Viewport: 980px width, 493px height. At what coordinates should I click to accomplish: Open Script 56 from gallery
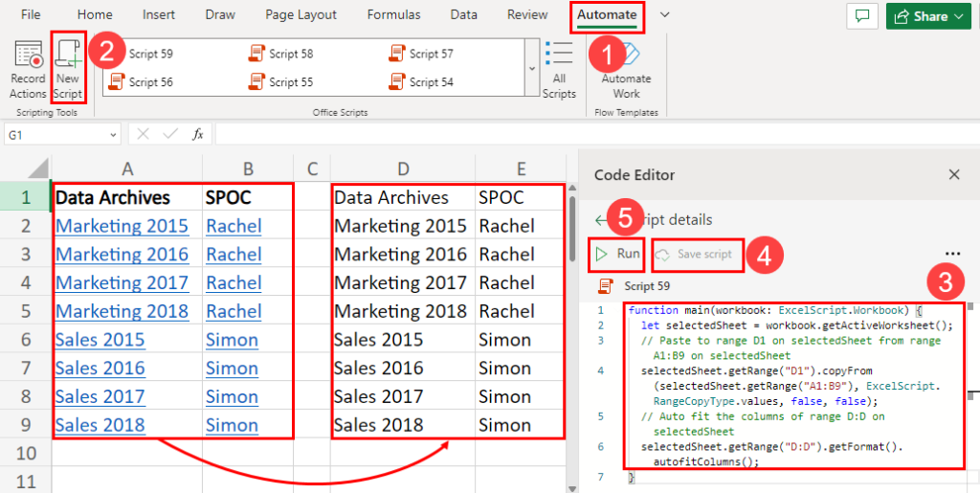click(141, 82)
